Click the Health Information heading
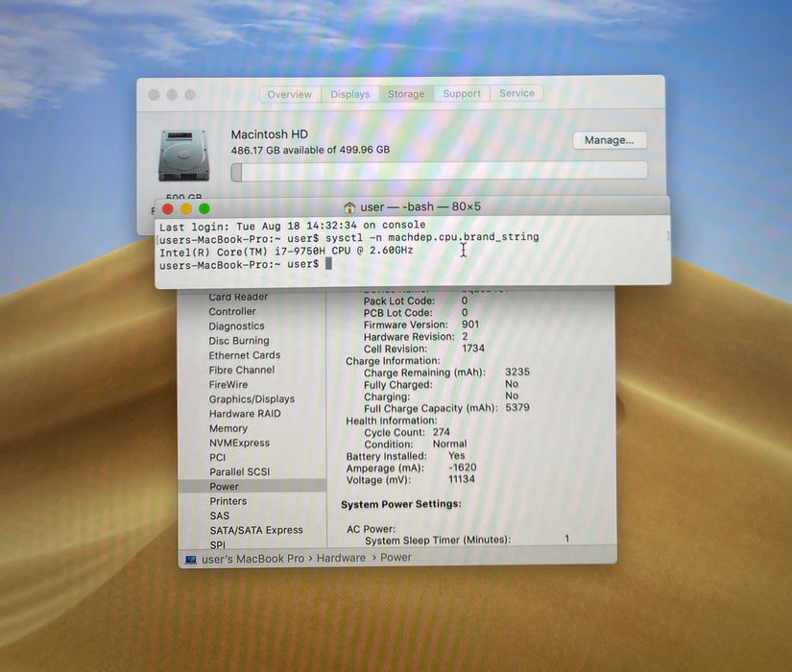The width and height of the screenshot is (792, 672). pos(391,420)
